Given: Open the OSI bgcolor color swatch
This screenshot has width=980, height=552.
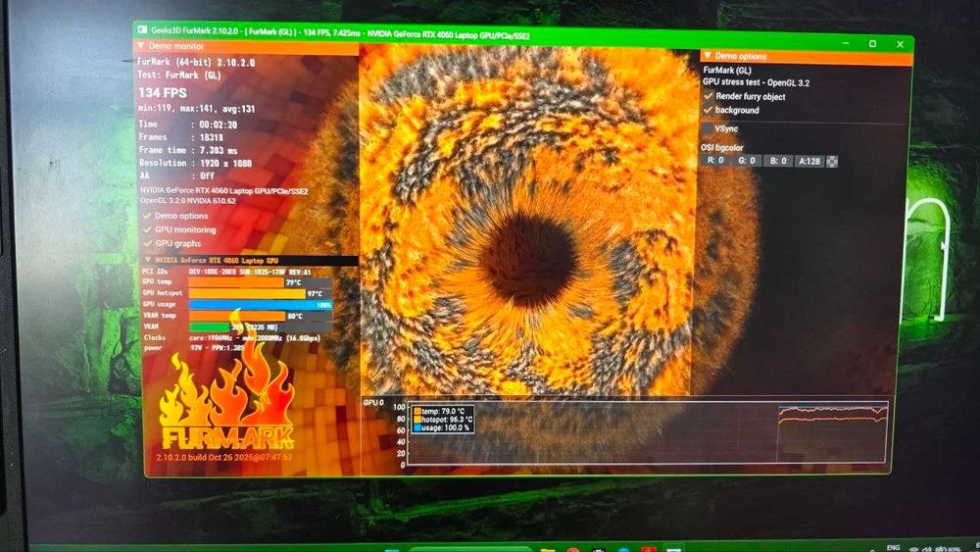Looking at the screenshot, I should pos(832,162).
